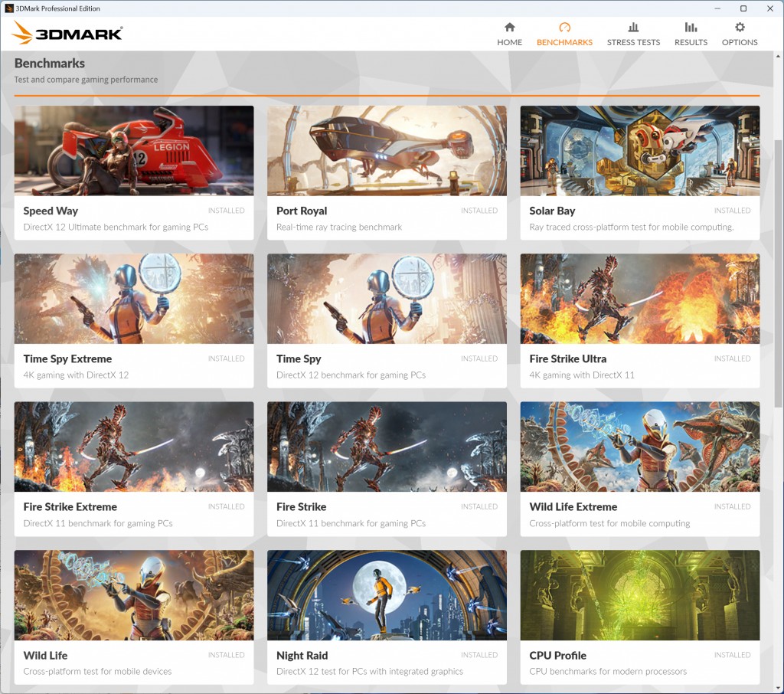Open Results chart icon

coord(691,28)
